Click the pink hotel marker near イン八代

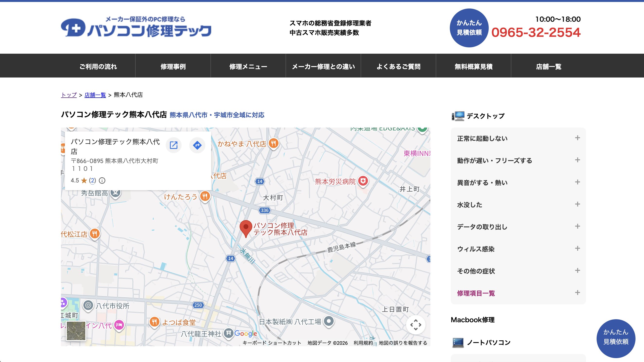tap(119, 325)
